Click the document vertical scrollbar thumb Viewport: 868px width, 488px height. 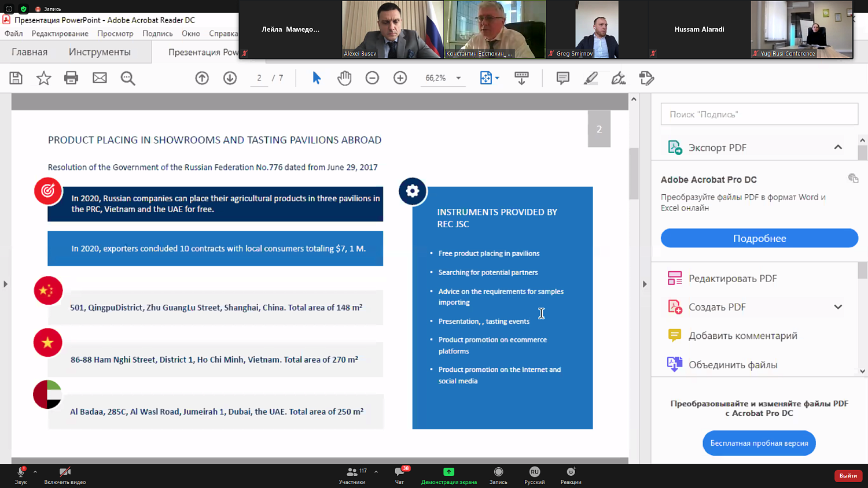click(634, 173)
